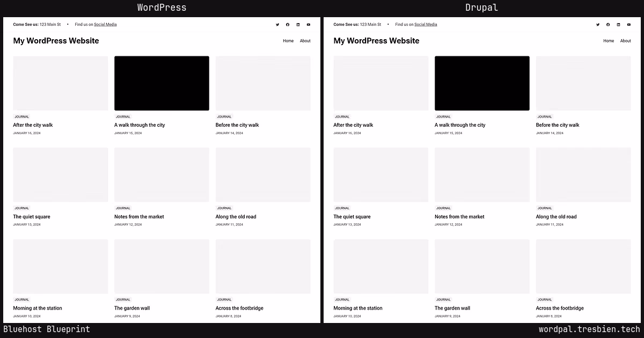Screen dimensions: 644x338
Task: Open Morning at the station, Drupal pane
Action: (358, 308)
